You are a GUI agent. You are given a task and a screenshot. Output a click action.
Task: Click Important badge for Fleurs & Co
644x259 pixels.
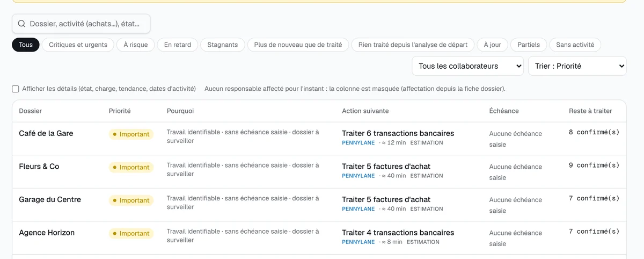click(131, 167)
